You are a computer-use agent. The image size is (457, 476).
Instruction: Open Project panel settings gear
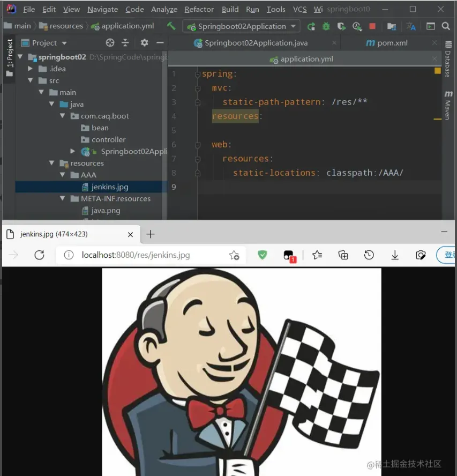click(145, 43)
